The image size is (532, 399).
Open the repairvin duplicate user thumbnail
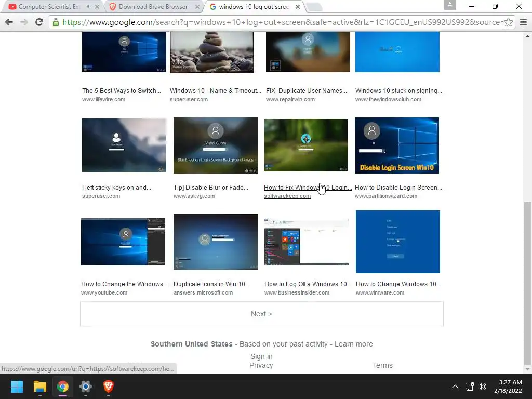(308, 52)
